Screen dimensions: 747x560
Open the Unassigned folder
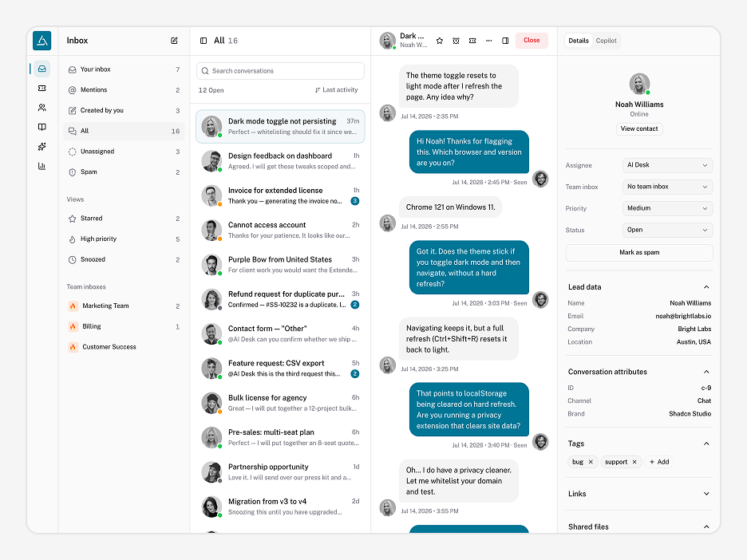124,152
